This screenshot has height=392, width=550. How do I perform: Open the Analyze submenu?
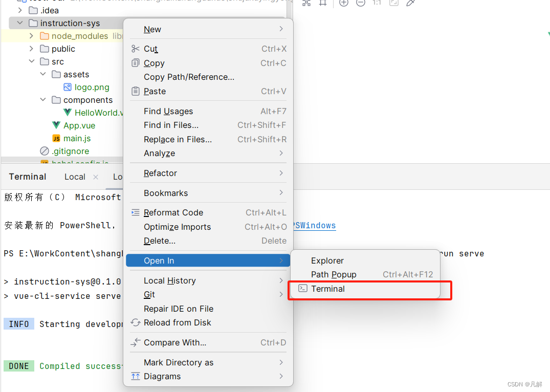point(208,154)
